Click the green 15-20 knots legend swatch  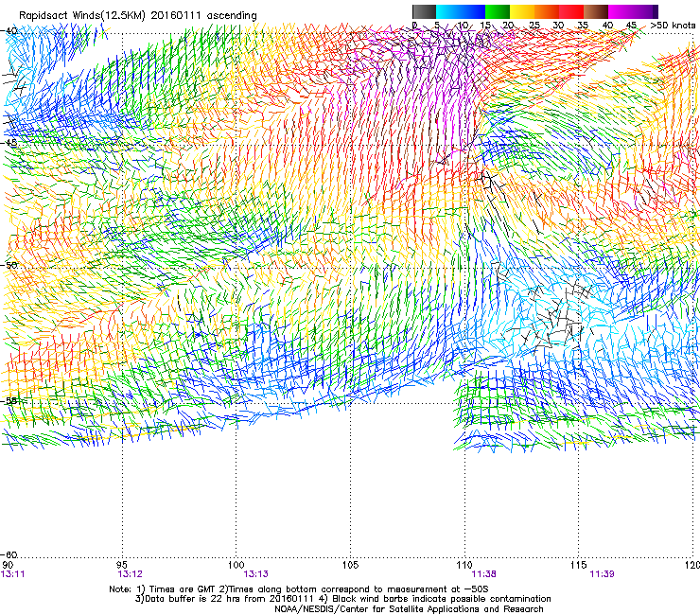pyautogui.click(x=498, y=11)
